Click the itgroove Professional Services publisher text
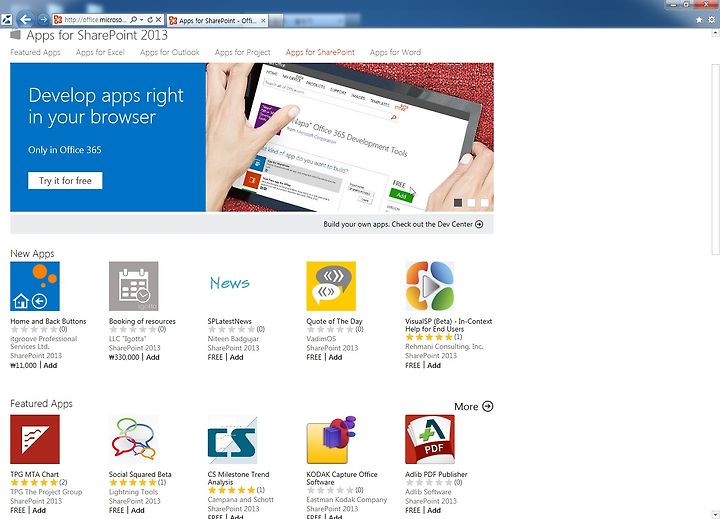The width and height of the screenshot is (720, 519). coord(44,343)
